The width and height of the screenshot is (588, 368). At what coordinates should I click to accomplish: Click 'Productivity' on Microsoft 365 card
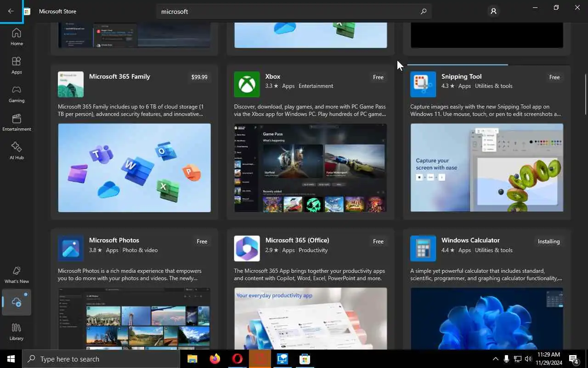coord(313,250)
